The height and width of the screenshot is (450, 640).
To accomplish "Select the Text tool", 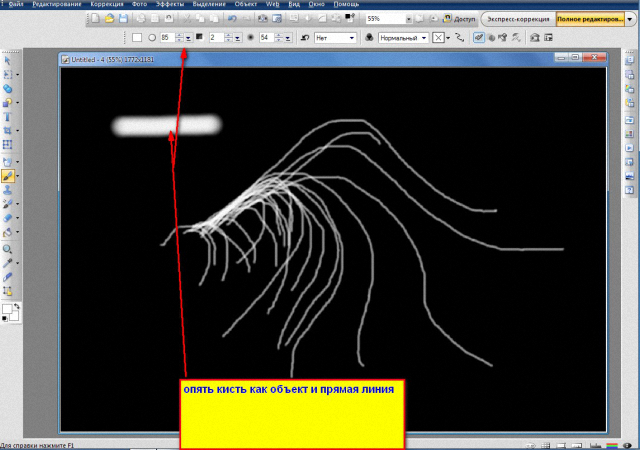I will 7,117.
